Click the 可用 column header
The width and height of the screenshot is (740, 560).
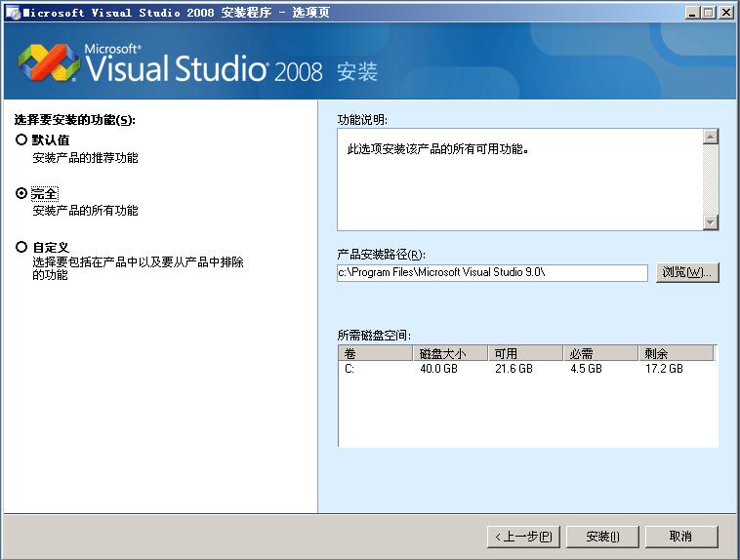coord(526,353)
